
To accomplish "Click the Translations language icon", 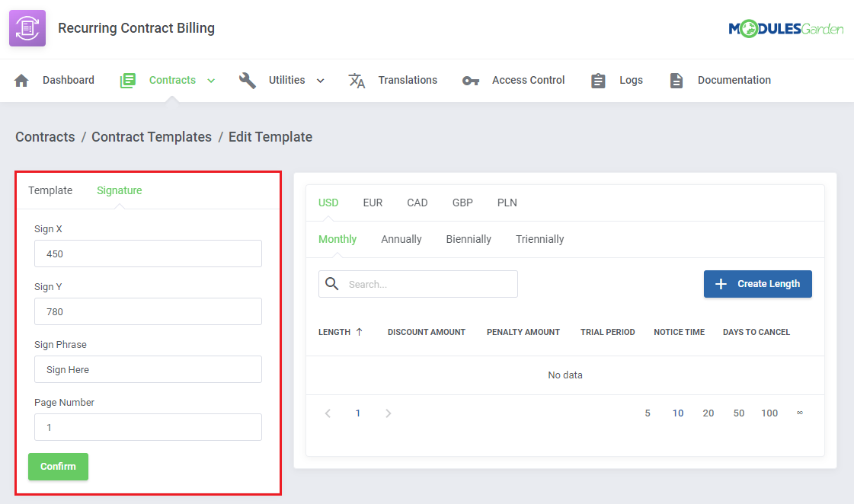I will (x=357, y=81).
